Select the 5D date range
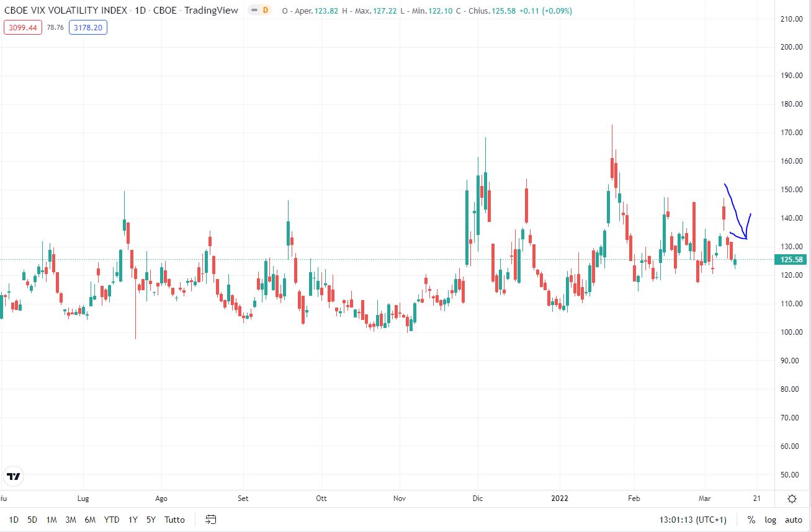 pyautogui.click(x=32, y=520)
